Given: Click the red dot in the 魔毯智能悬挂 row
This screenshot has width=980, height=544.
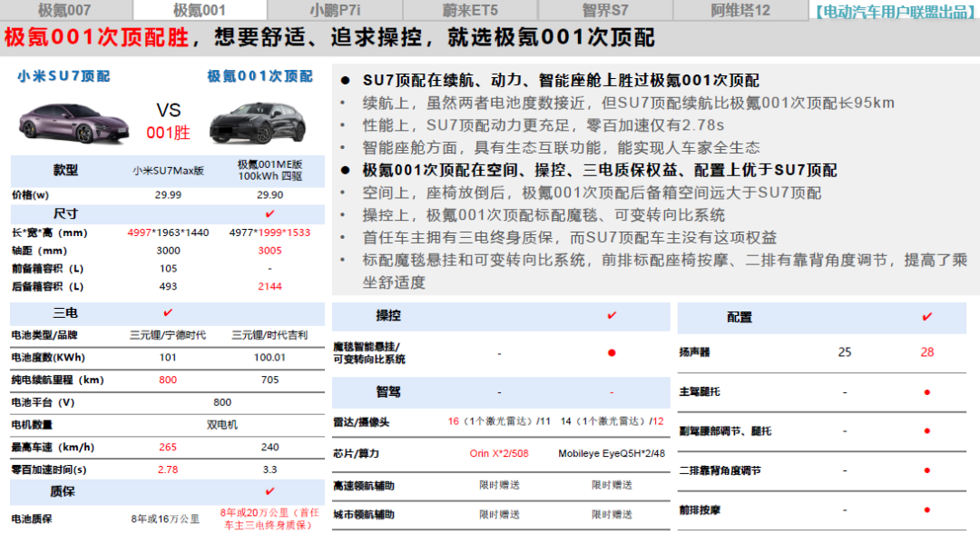Looking at the screenshot, I should (612, 352).
